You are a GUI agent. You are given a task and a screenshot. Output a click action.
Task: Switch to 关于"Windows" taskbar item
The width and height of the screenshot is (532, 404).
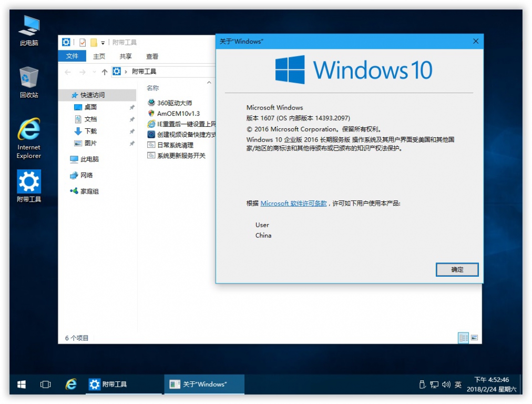coord(204,385)
